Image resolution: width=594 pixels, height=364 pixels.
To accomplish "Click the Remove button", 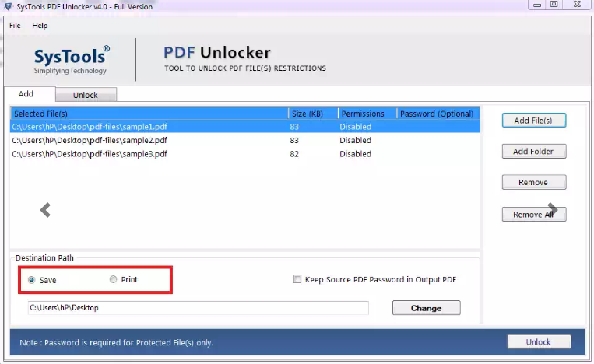I will pyautogui.click(x=534, y=182).
